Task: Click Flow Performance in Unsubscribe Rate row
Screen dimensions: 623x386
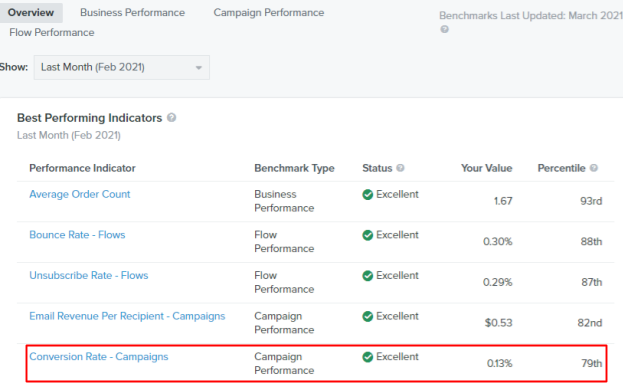Action: (x=284, y=282)
